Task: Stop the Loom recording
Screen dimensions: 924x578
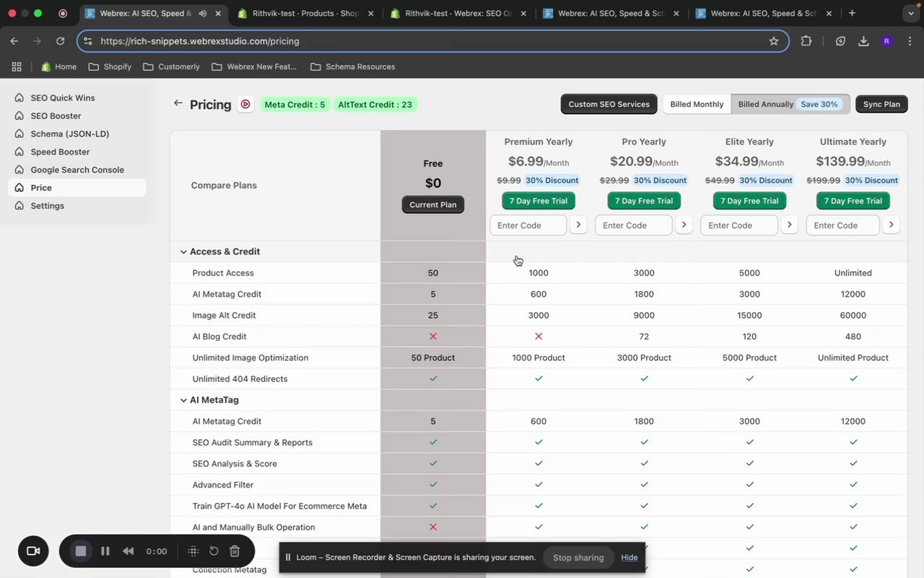Action: point(81,551)
